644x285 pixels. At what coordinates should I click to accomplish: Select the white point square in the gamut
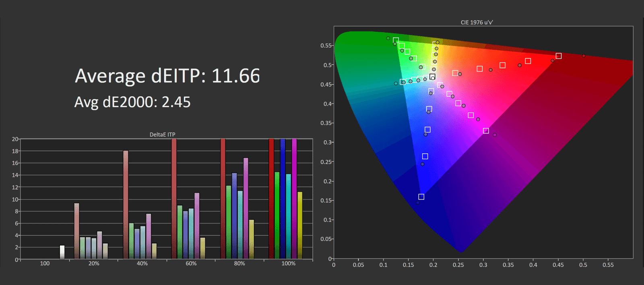pyautogui.click(x=432, y=76)
